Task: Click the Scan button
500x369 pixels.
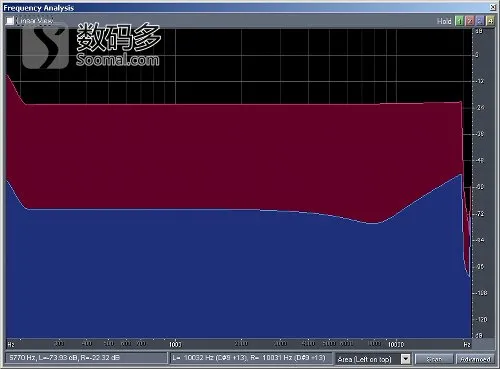Action: click(x=434, y=359)
